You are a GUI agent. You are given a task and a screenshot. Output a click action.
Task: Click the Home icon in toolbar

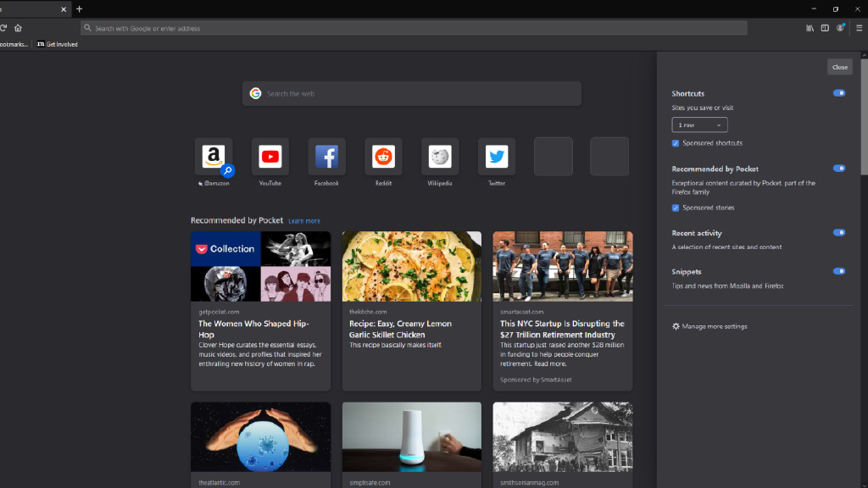(18, 28)
